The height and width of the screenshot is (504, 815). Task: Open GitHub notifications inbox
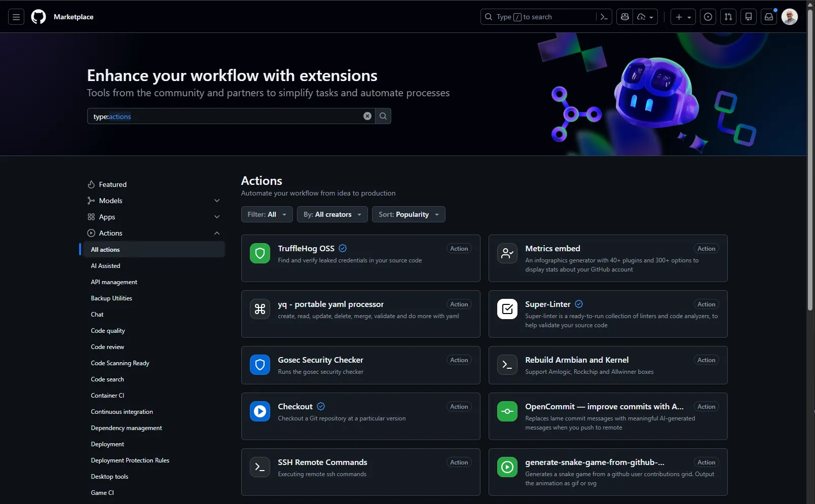pos(769,17)
